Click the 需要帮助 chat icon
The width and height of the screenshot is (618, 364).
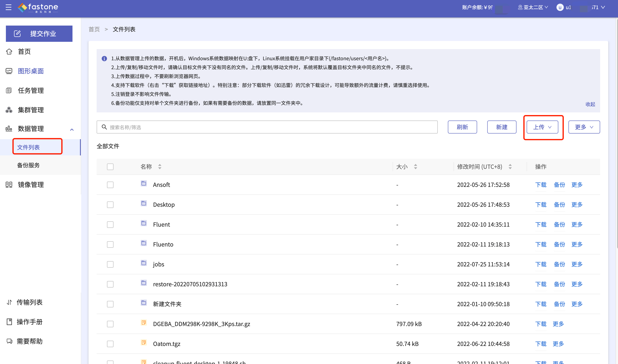[x=9, y=341]
